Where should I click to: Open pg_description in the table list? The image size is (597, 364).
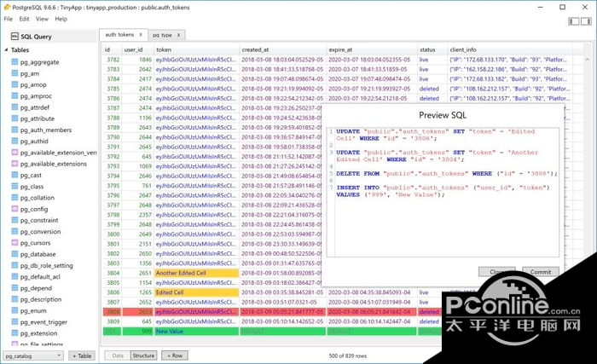point(41,299)
